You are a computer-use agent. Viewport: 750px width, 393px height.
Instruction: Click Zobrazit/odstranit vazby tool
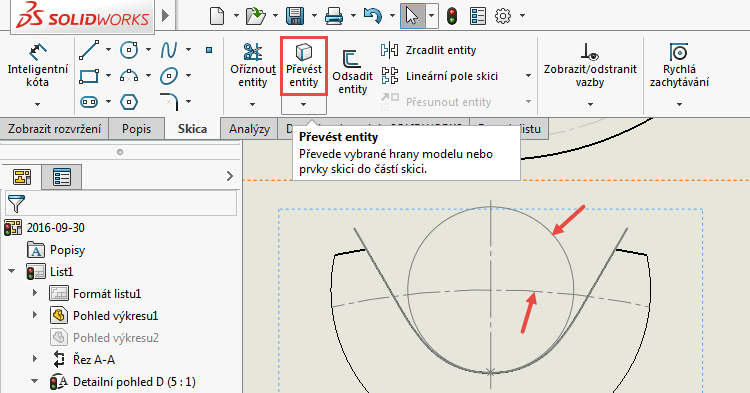(590, 65)
